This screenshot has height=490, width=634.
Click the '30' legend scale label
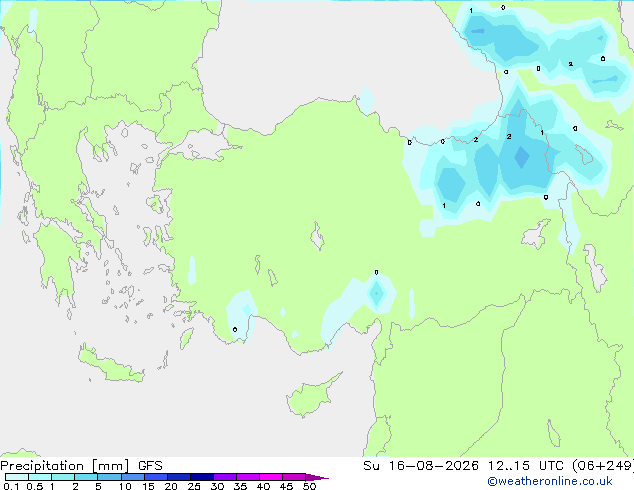pyautogui.click(x=217, y=486)
